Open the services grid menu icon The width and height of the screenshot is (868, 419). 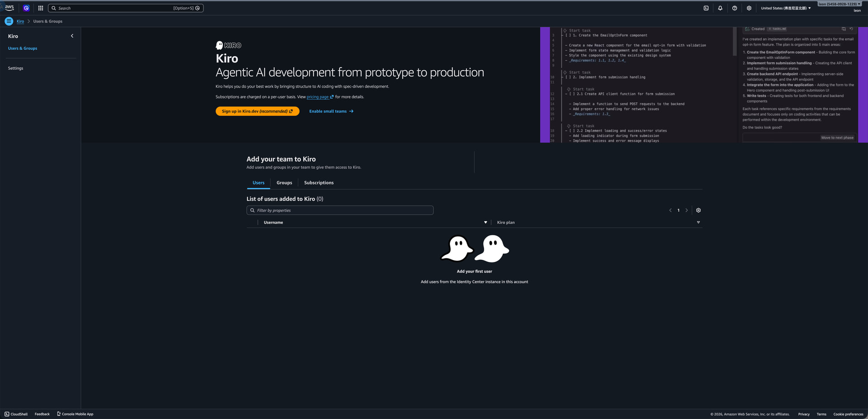click(x=41, y=8)
